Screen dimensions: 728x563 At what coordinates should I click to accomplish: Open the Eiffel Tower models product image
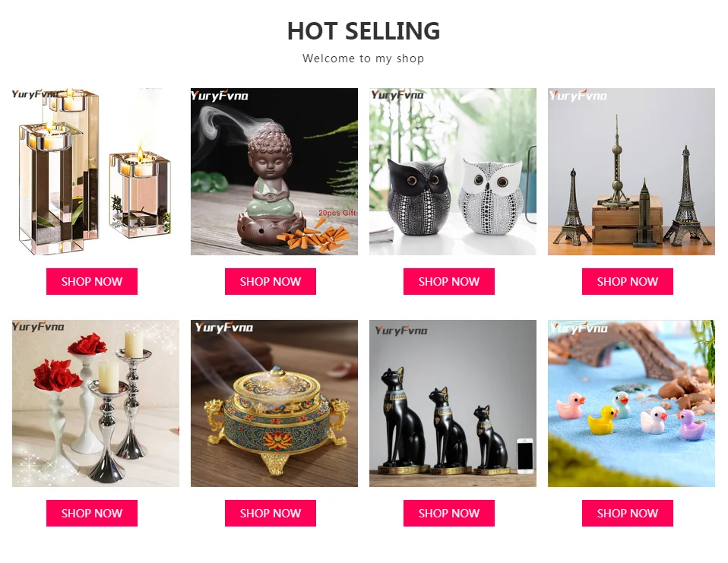click(x=631, y=171)
